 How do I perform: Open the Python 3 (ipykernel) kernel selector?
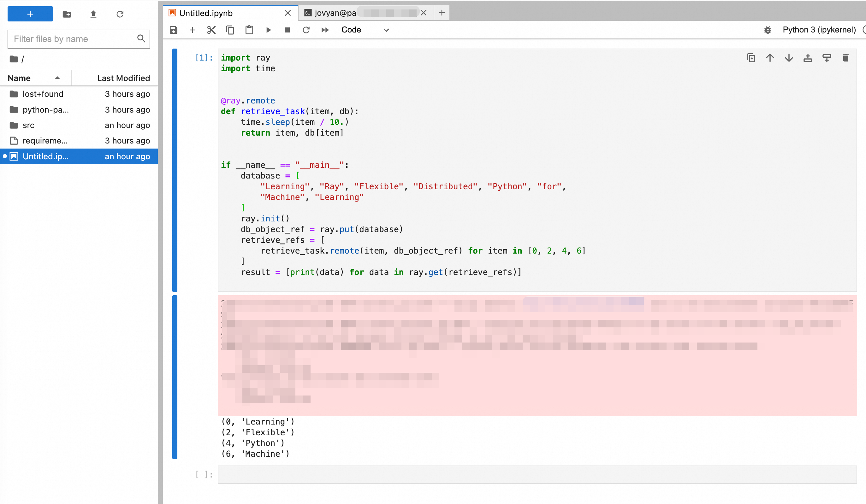coord(819,30)
